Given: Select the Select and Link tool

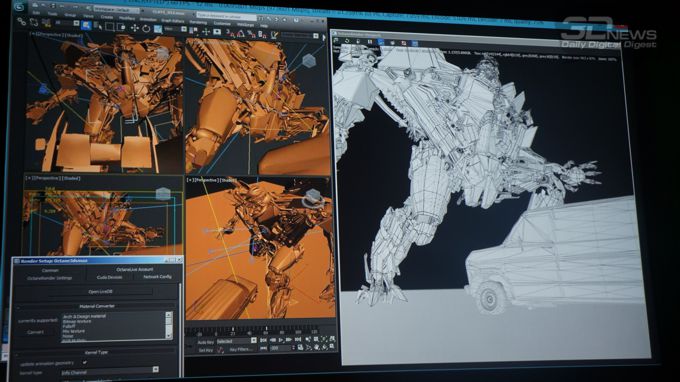Looking at the screenshot, I should (21, 22).
